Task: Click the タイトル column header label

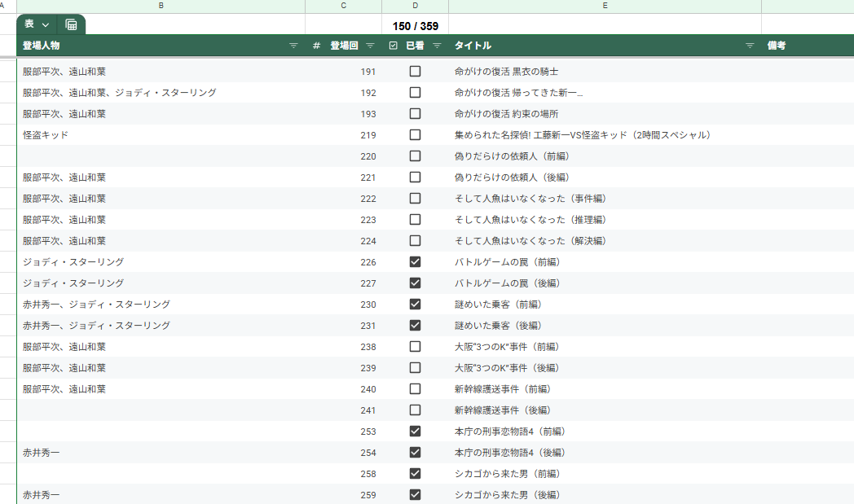Action: [x=473, y=46]
